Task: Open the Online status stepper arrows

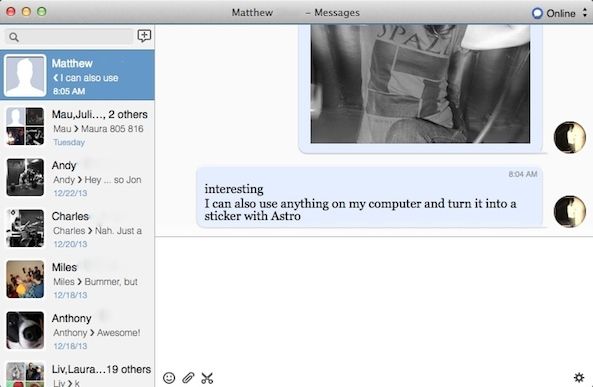Action: pyautogui.click(x=585, y=13)
